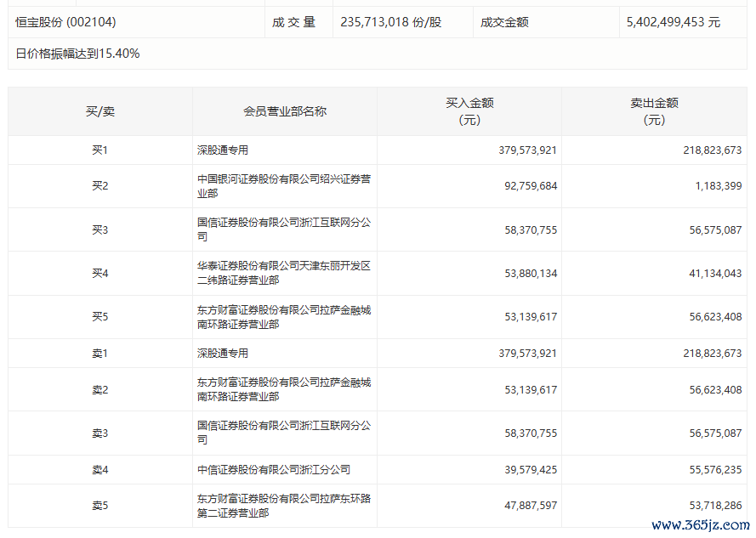Select 中国银河证券绍兴证券营业部 in the 买2 row
The width and height of the screenshot is (756, 538).
284,186
